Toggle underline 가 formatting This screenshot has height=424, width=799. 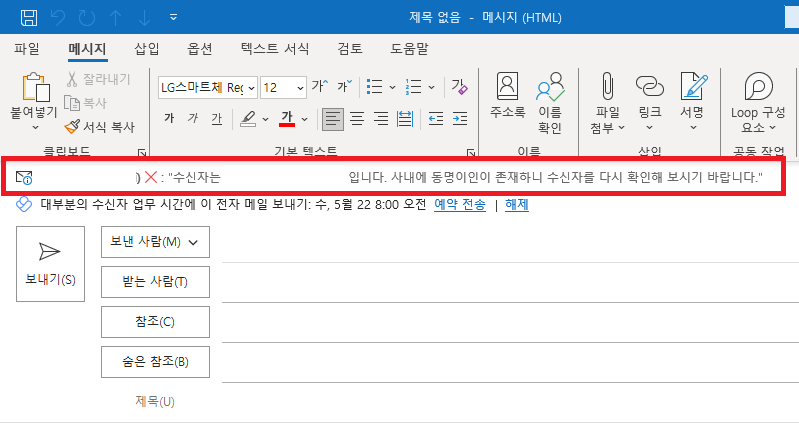pyautogui.click(x=217, y=119)
